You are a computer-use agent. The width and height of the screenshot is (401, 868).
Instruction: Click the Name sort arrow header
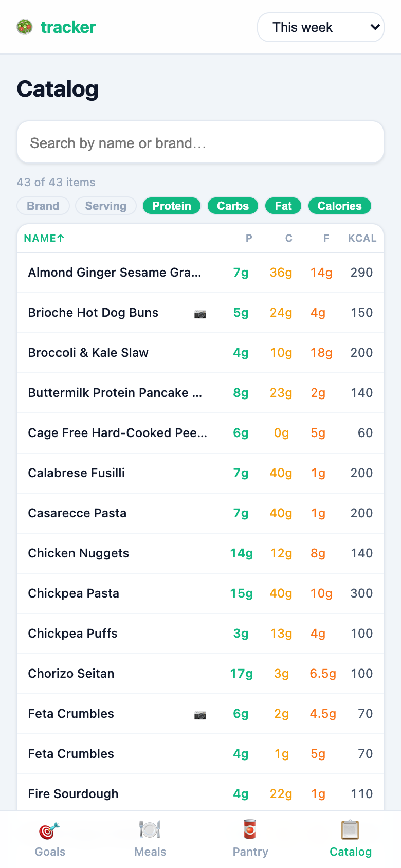pos(44,238)
